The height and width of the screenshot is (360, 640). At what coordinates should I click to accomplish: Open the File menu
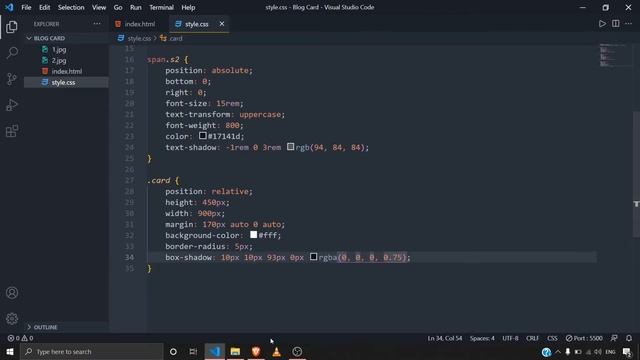click(x=26, y=7)
